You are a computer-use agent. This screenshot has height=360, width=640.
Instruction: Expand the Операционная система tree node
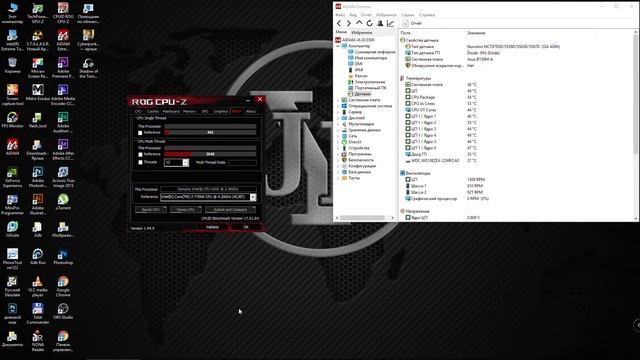(338, 106)
